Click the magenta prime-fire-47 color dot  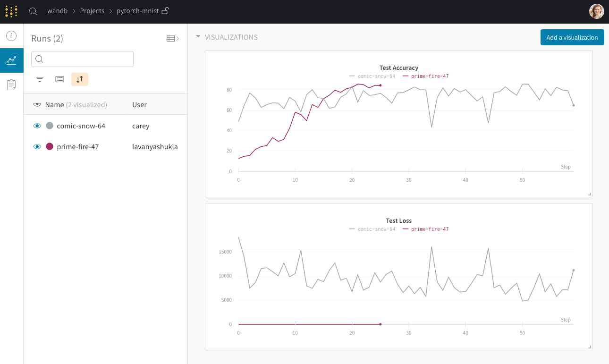pos(50,147)
